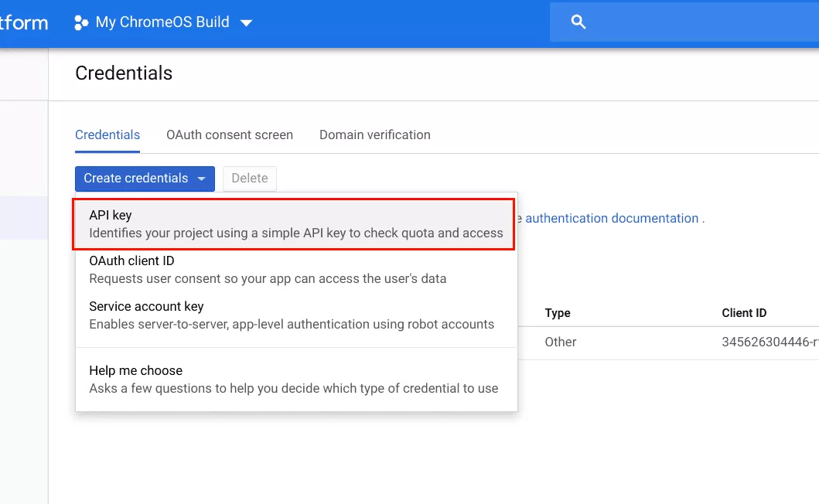Open the OAuth consent screen tab
The height and width of the screenshot is (504, 819).
tap(230, 135)
